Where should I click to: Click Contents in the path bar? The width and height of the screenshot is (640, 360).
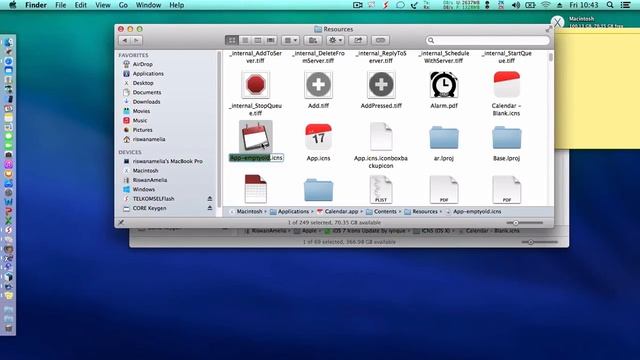click(381, 211)
